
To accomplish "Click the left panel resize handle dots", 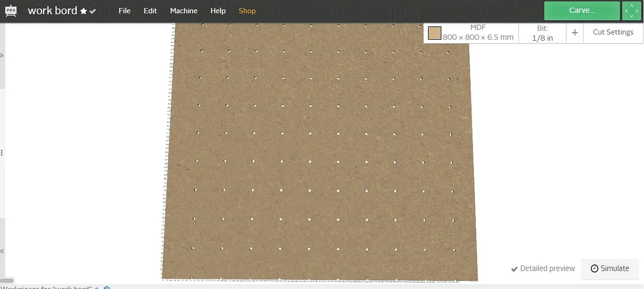I will [x=2, y=153].
